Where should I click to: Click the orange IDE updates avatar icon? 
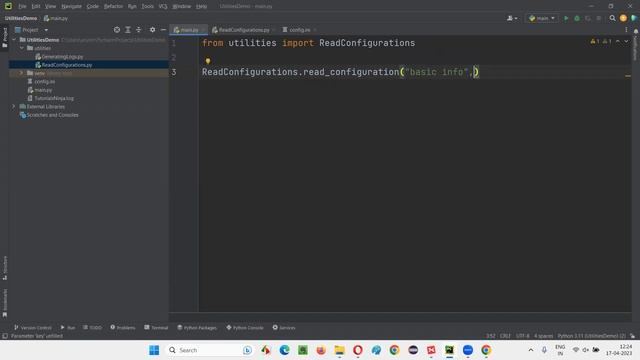623,18
